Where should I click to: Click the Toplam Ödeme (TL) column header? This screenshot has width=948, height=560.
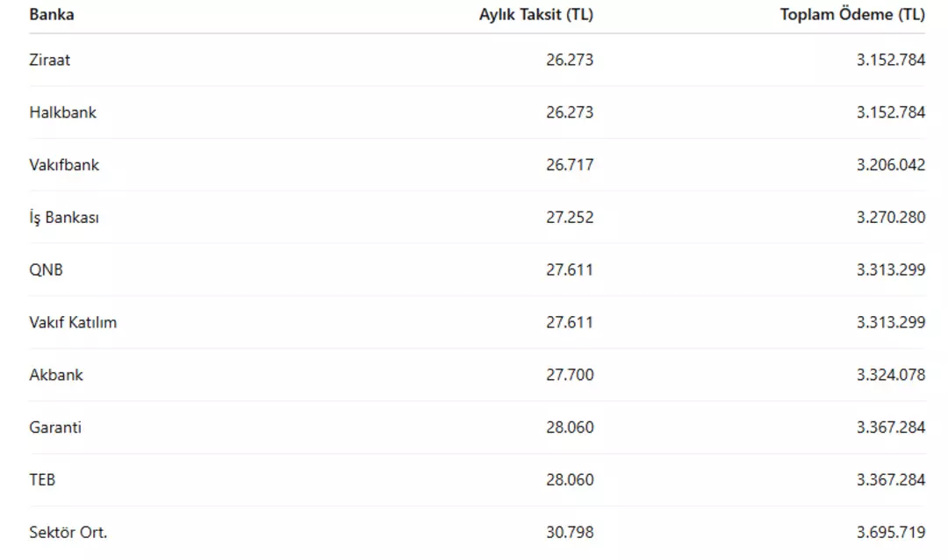point(851,15)
